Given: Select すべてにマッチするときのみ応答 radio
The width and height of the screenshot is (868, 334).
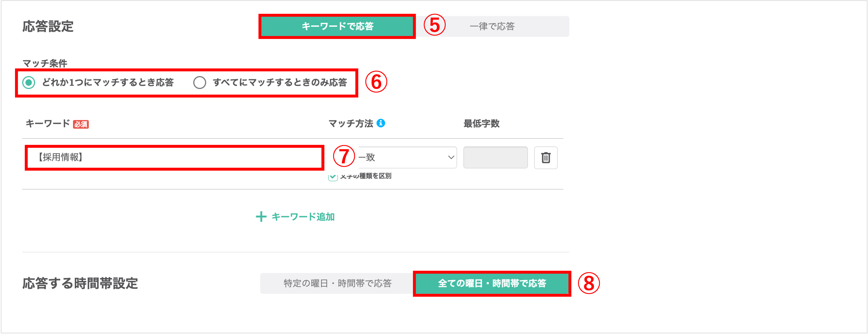Looking at the screenshot, I should click(x=199, y=82).
